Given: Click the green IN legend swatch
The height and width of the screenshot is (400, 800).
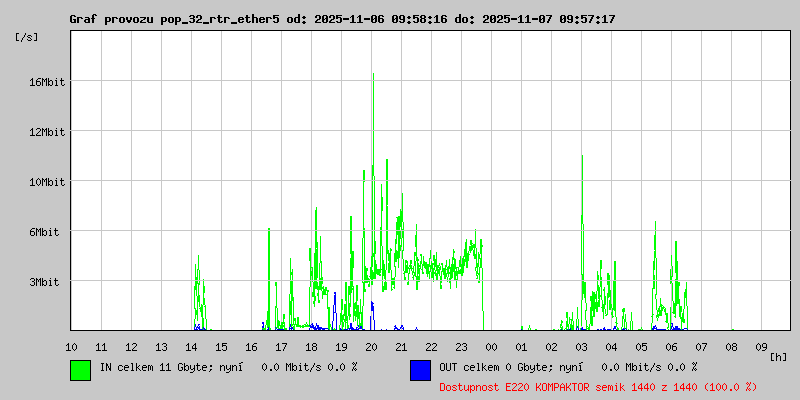Looking at the screenshot, I should click(x=80, y=369).
